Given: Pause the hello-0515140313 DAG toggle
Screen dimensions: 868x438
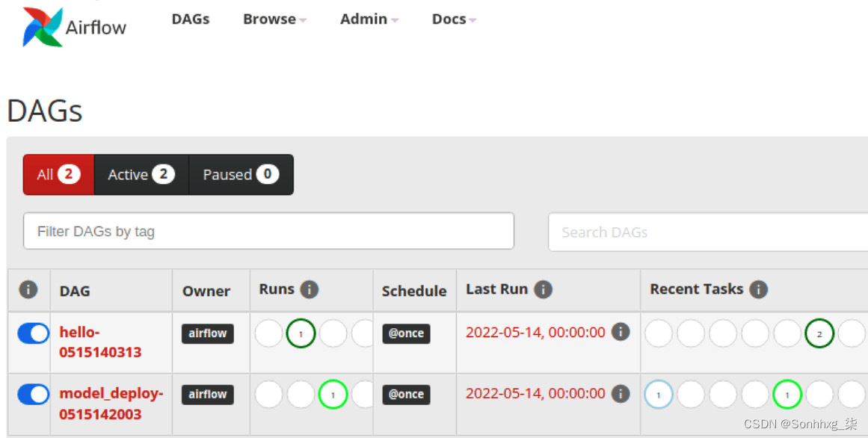Looking at the screenshot, I should [x=33, y=333].
